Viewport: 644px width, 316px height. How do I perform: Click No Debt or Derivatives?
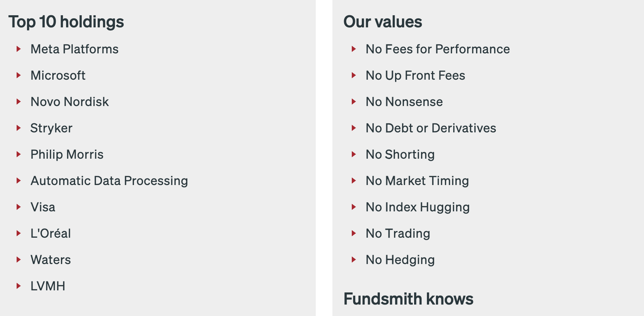point(431,128)
